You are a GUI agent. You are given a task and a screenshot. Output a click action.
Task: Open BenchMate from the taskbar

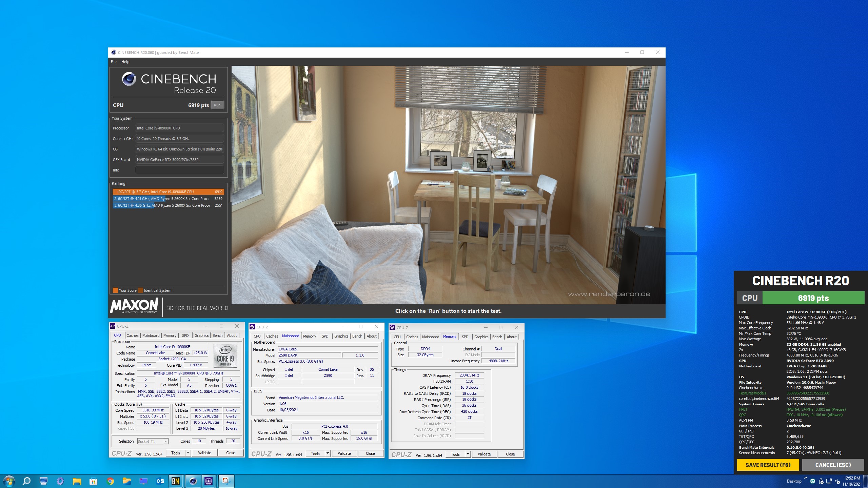[x=176, y=481]
